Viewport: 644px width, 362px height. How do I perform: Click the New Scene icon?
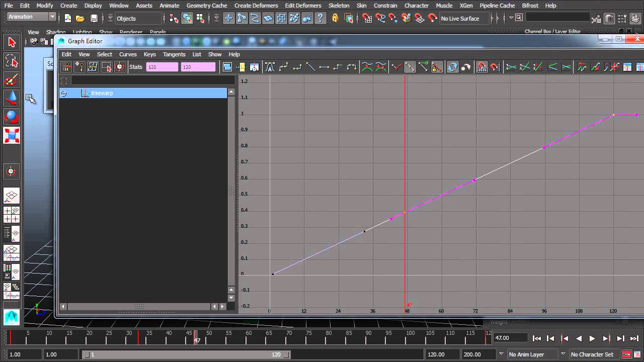(x=68, y=18)
